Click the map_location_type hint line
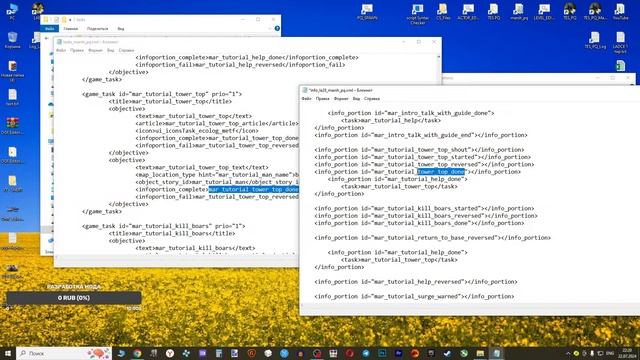The image size is (640, 360). tap(217, 175)
